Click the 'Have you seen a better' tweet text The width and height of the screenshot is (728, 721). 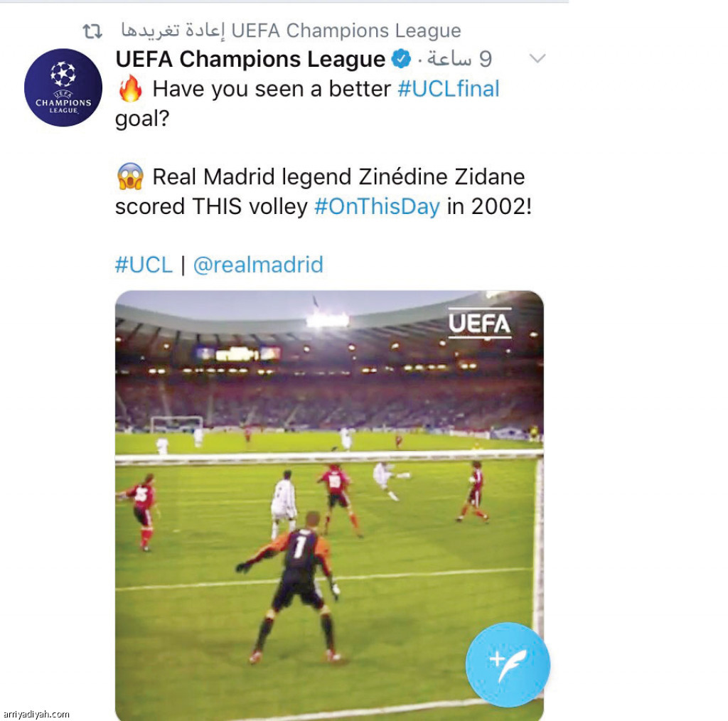272,89
